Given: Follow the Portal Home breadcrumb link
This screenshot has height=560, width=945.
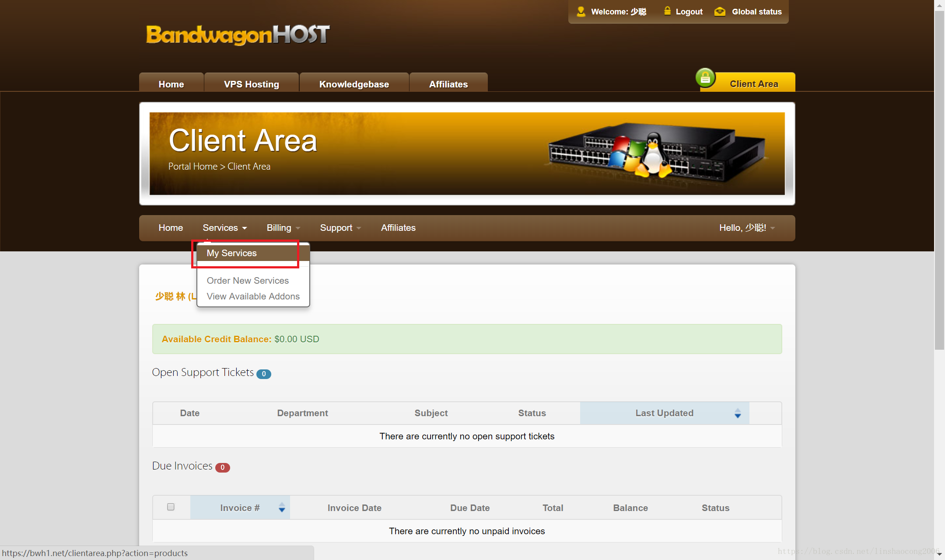Looking at the screenshot, I should click(192, 167).
